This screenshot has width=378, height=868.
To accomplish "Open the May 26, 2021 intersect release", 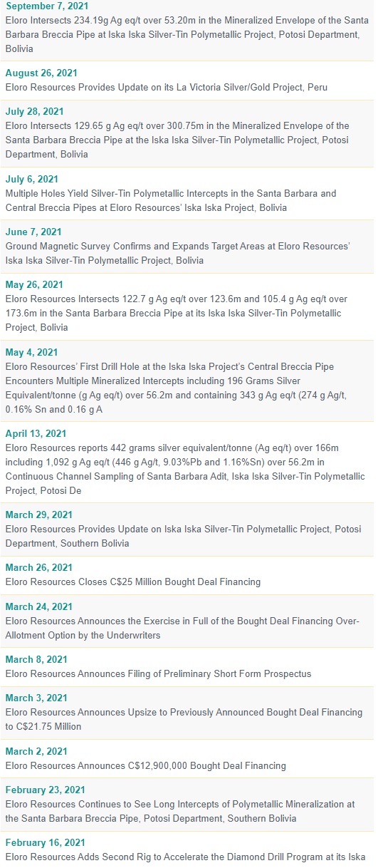I will [177, 313].
